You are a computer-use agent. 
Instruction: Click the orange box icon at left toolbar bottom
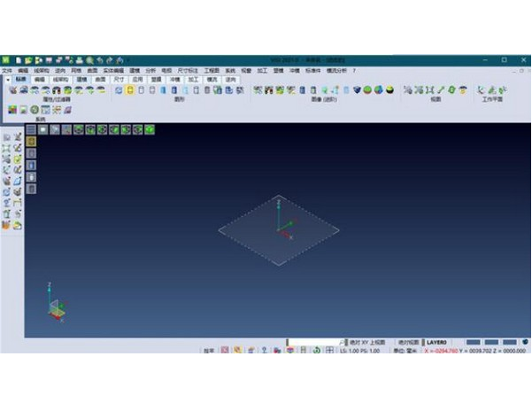coord(6,225)
